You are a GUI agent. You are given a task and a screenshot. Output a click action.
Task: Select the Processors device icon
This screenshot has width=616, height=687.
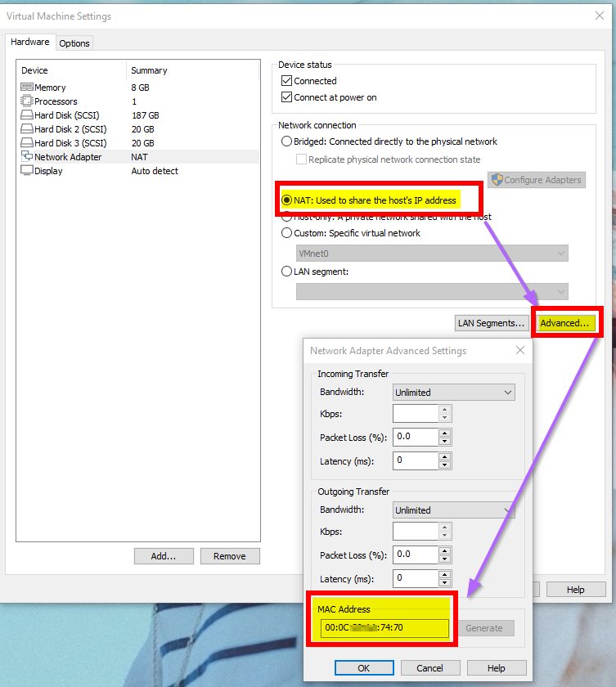[27, 101]
